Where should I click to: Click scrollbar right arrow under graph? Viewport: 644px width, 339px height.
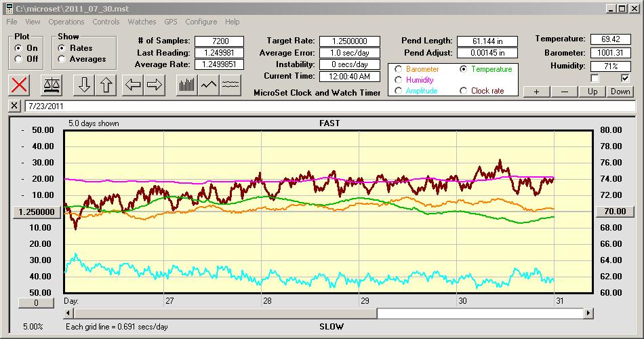588,313
